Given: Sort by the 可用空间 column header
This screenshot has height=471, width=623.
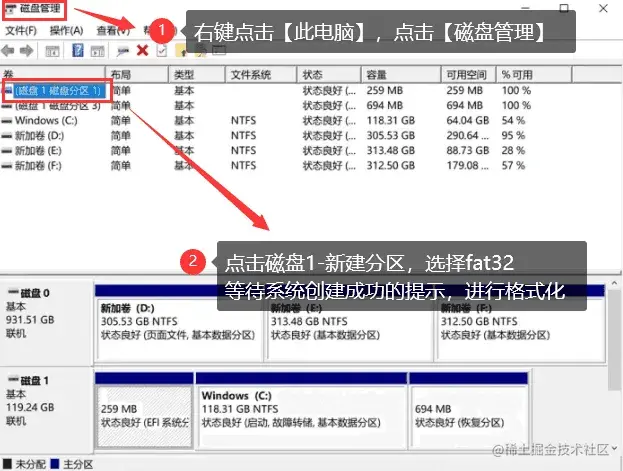Looking at the screenshot, I should point(468,74).
